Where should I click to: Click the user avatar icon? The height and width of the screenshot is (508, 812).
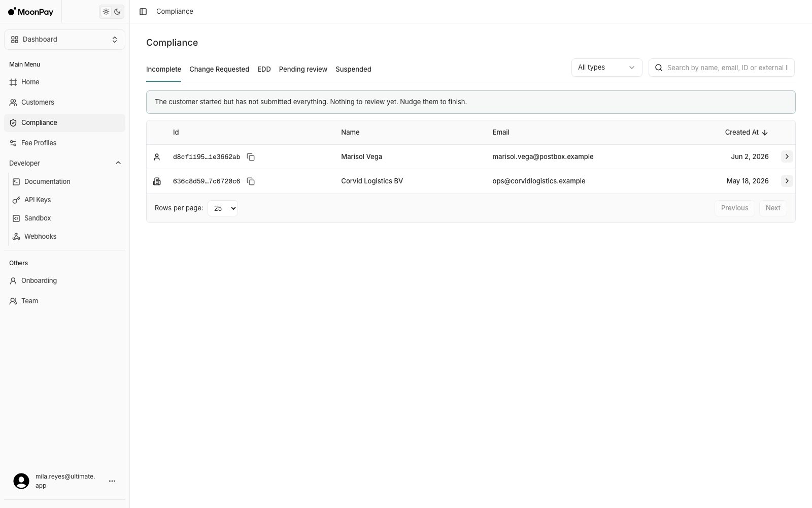(21, 481)
